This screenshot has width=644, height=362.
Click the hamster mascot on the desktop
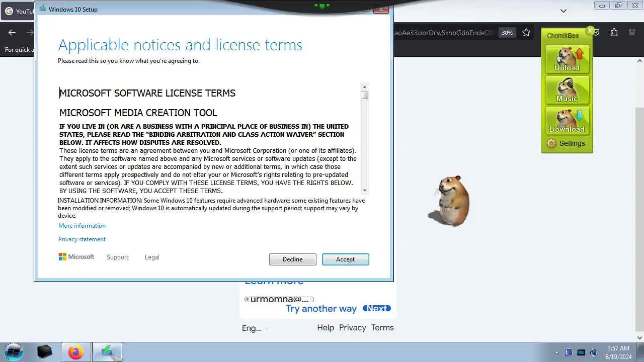pos(450,201)
